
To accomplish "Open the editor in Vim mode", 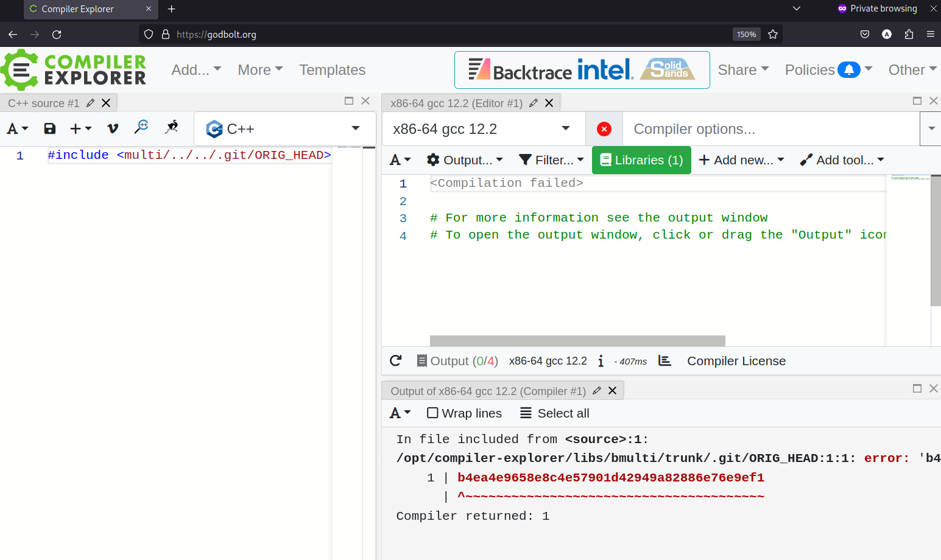I will (112, 128).
